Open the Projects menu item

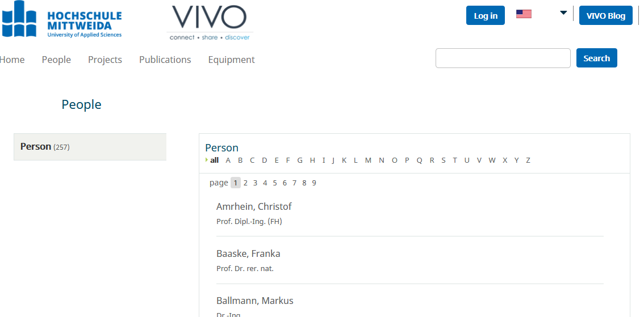[x=104, y=60]
